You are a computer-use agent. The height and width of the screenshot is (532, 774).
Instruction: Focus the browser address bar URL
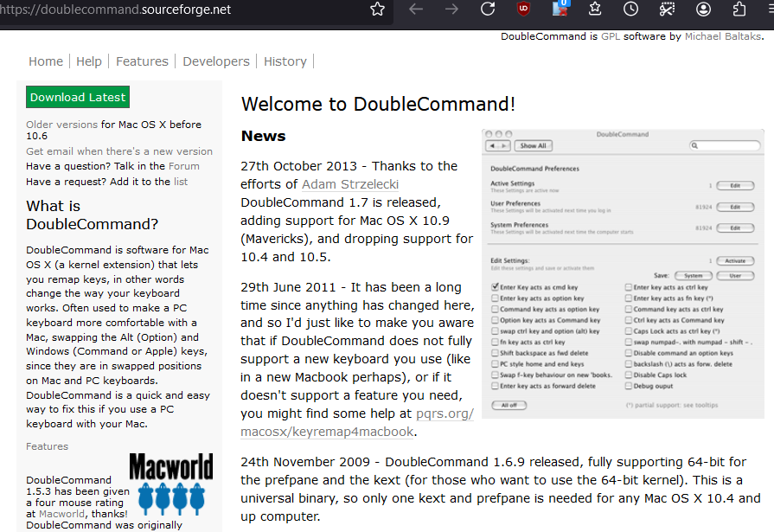point(173,10)
